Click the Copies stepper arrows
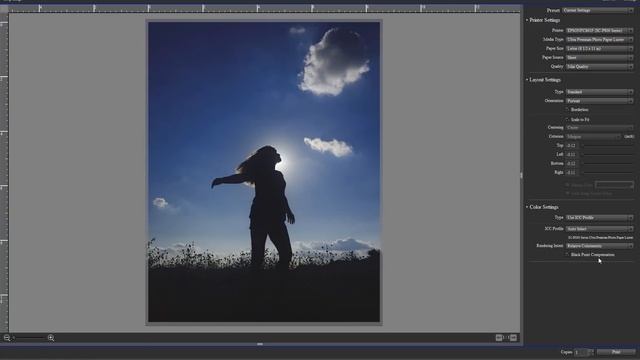The width and height of the screenshot is (640, 360). [x=591, y=352]
